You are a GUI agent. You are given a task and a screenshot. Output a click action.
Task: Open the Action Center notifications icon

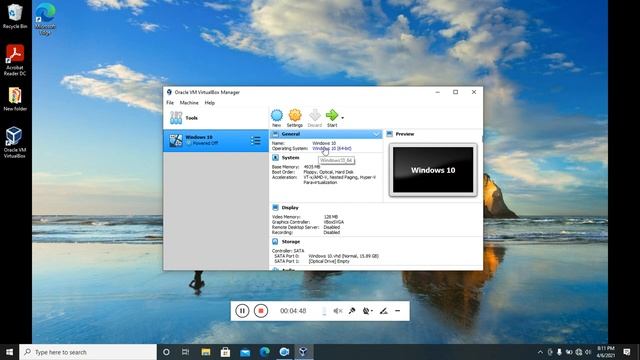coord(627,352)
